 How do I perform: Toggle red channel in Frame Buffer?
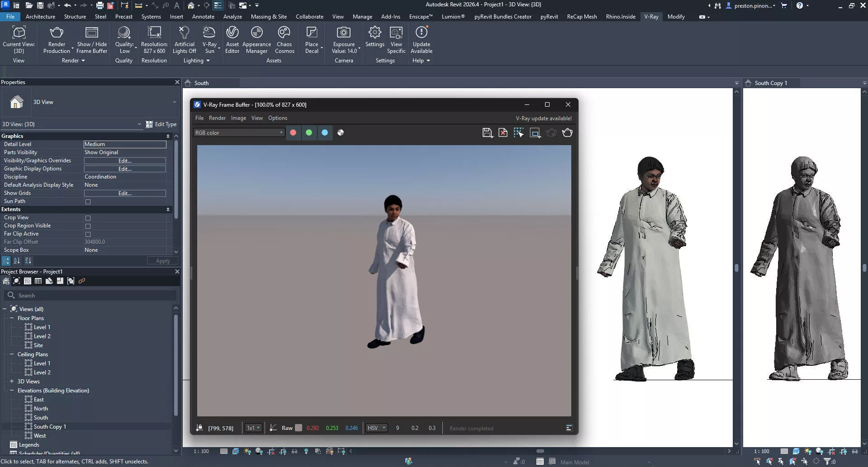pyautogui.click(x=293, y=132)
